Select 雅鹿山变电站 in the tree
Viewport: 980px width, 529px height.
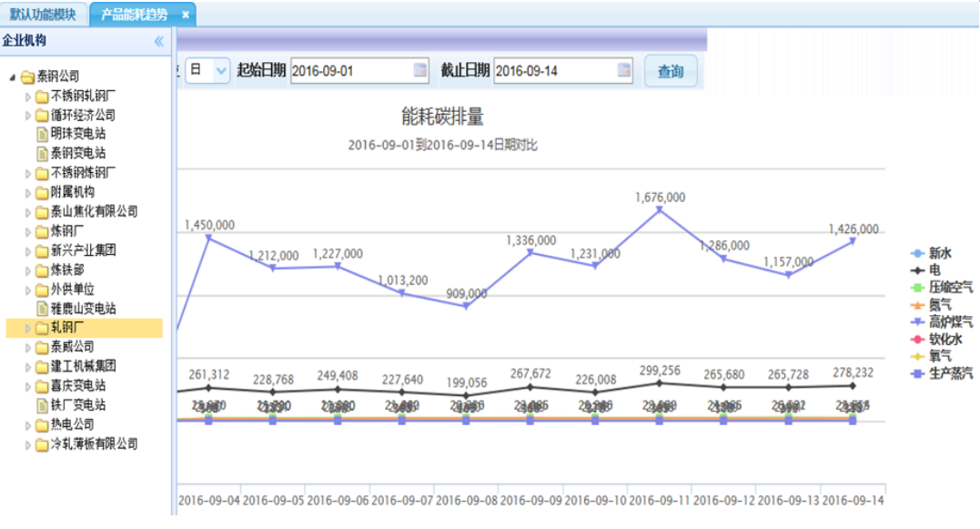[x=83, y=309]
